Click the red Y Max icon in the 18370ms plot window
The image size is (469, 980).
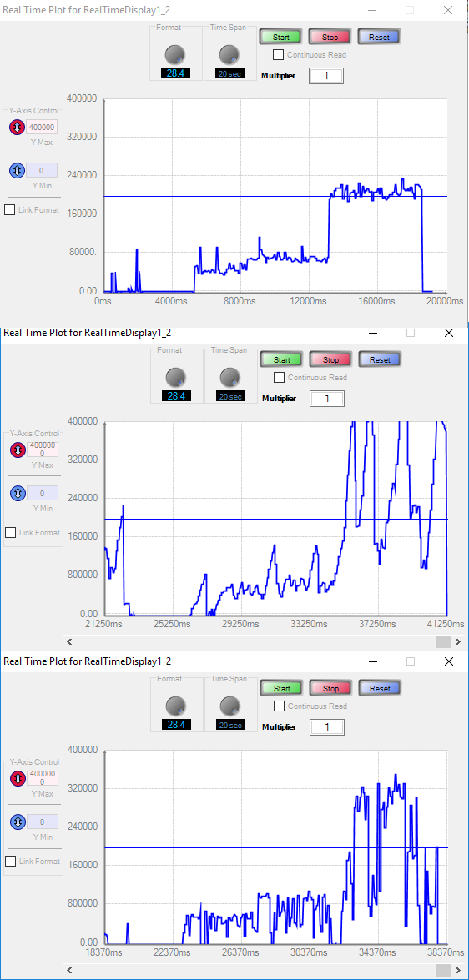[x=17, y=779]
